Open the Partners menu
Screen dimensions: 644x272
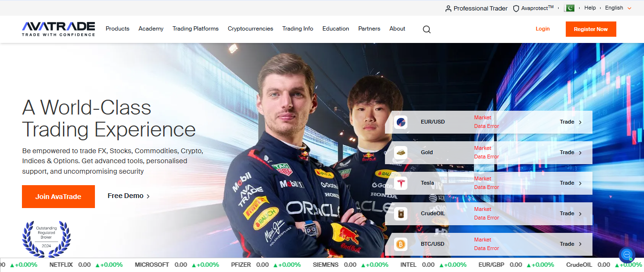369,29
